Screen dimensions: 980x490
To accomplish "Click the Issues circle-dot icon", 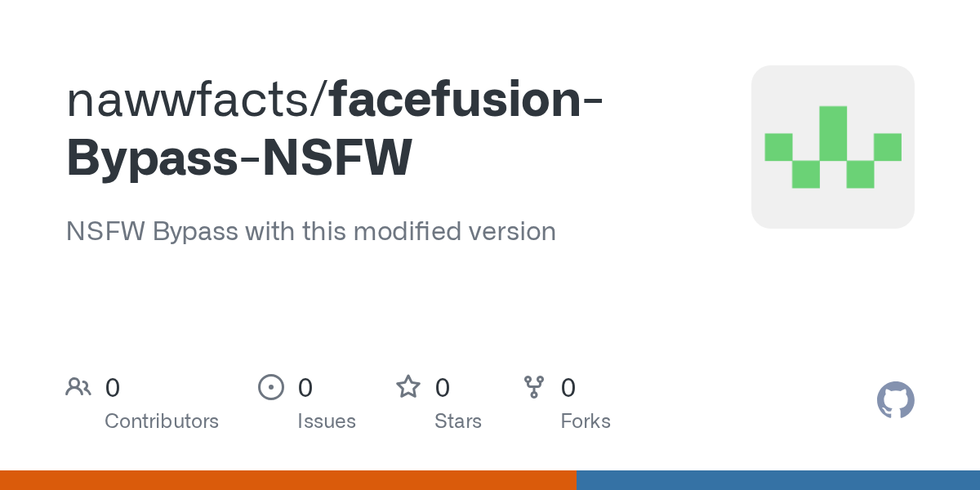I will pyautogui.click(x=271, y=387).
